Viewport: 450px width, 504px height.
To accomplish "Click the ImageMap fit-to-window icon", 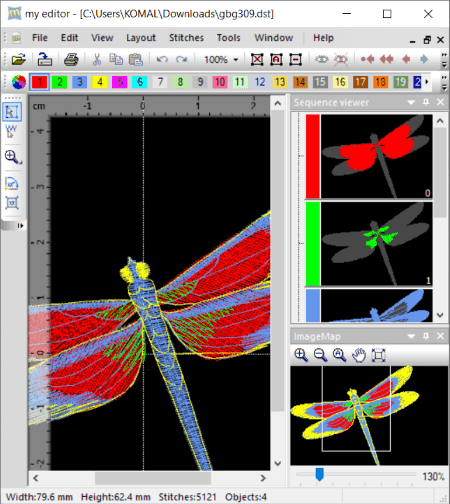I will coord(378,355).
